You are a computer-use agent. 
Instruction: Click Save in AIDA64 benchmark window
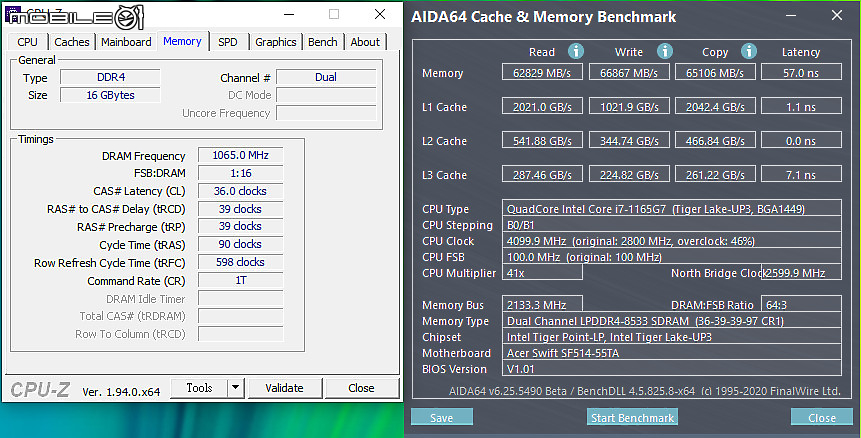pos(441,418)
